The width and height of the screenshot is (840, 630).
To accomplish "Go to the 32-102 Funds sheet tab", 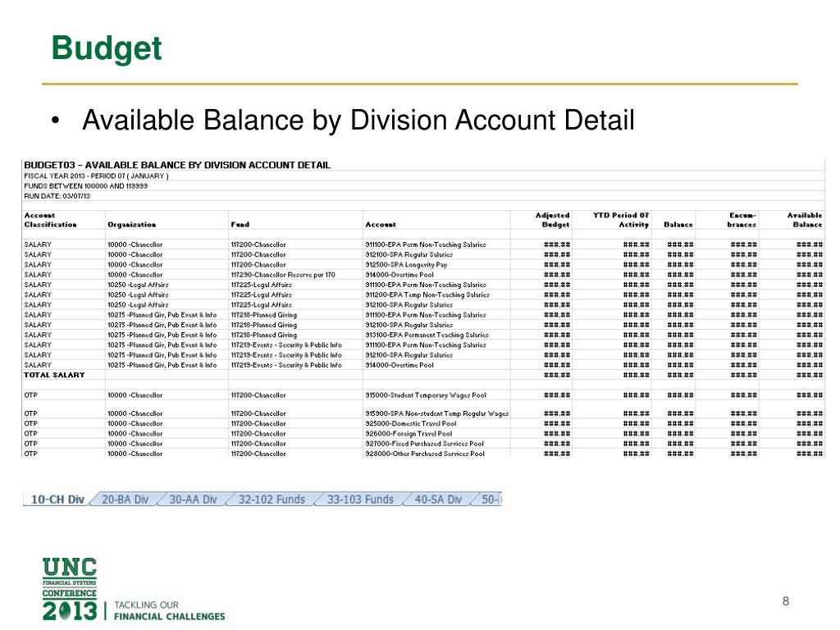I will [272, 500].
